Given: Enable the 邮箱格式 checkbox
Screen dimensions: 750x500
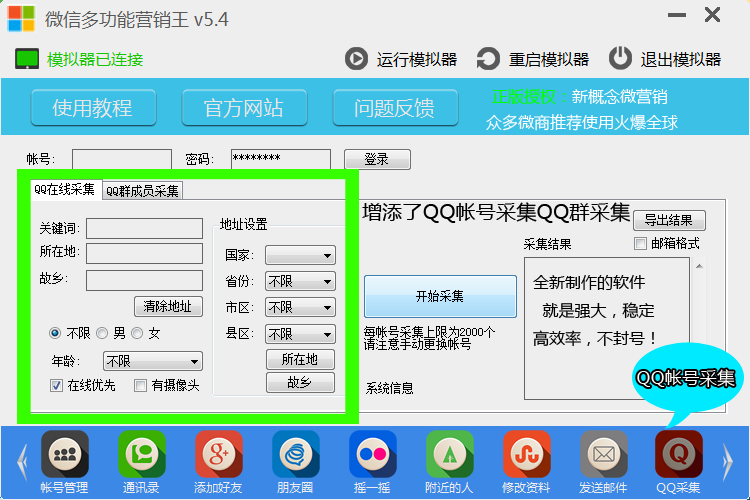Looking at the screenshot, I should coord(640,244).
